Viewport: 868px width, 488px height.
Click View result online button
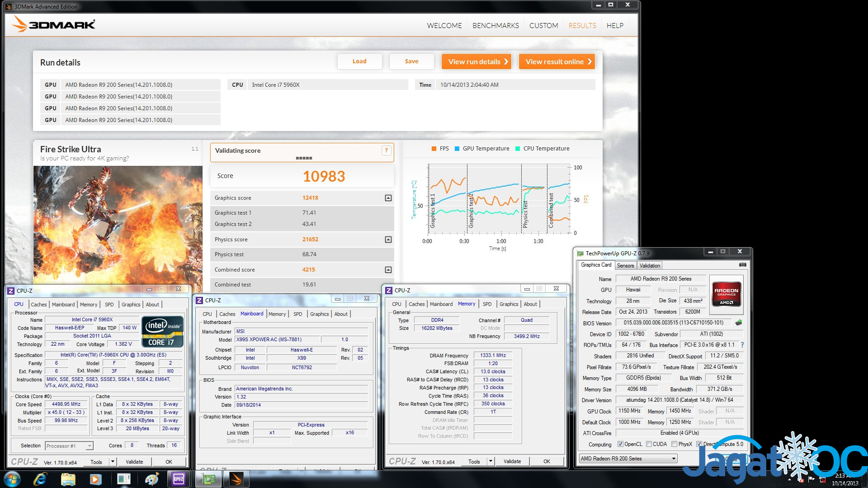pos(557,61)
